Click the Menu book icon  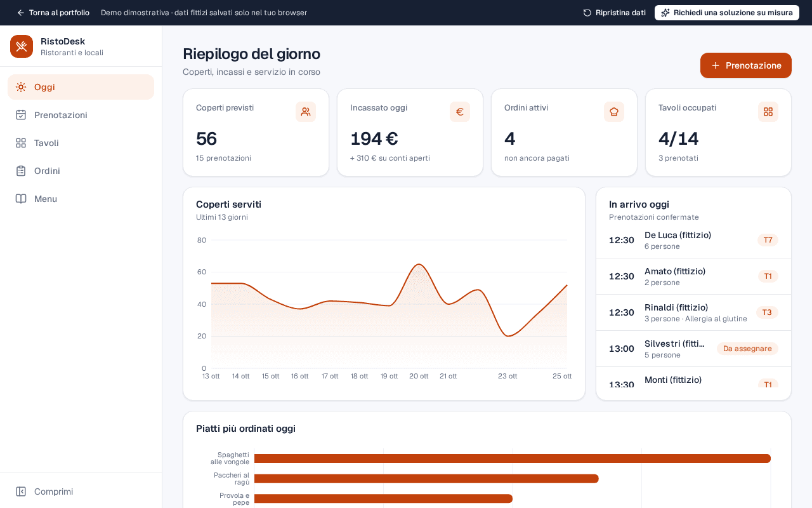[x=21, y=199]
